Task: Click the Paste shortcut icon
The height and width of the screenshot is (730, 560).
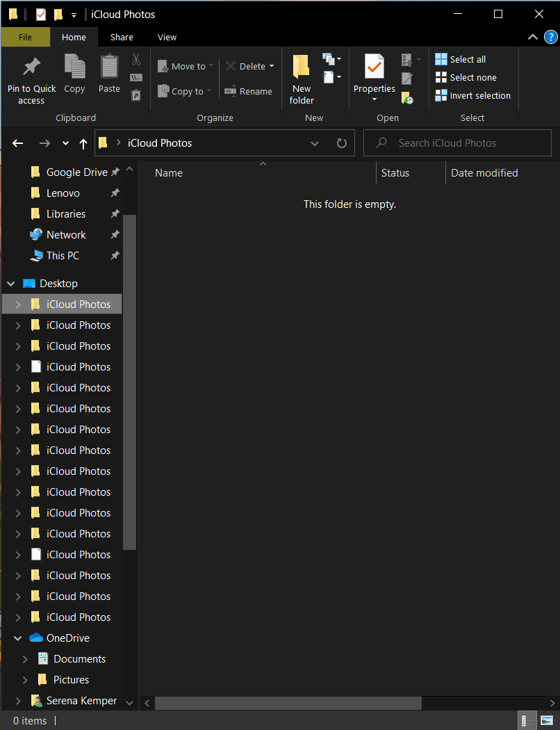Action: click(x=135, y=95)
